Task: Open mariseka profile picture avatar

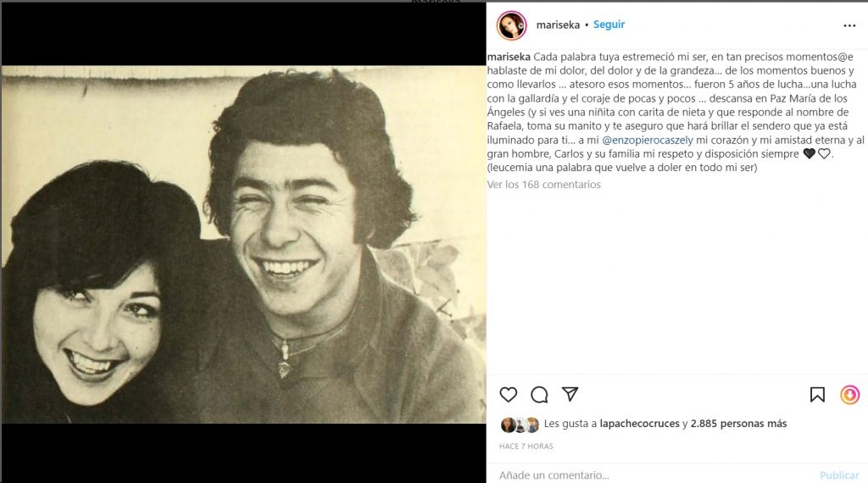Action: (x=511, y=25)
